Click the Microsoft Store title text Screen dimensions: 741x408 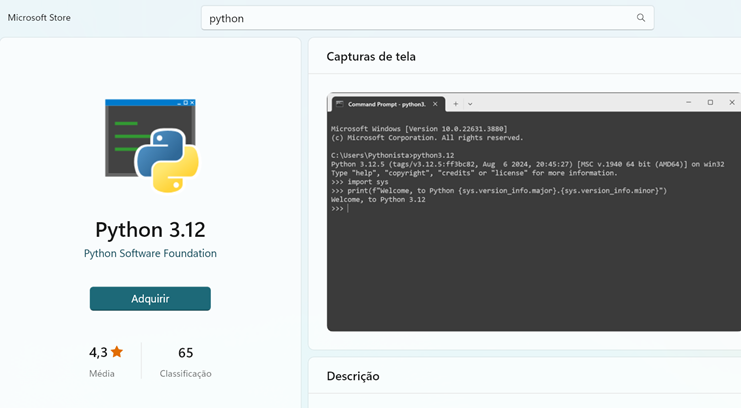39,17
